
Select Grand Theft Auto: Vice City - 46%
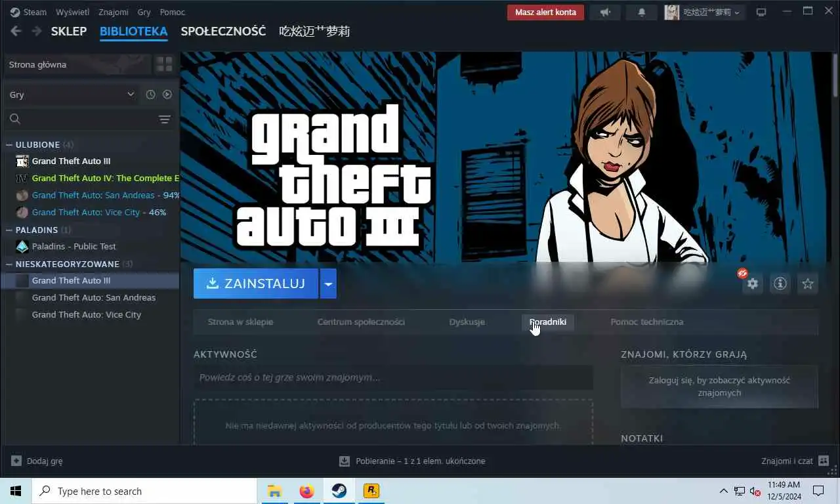pyautogui.click(x=90, y=212)
